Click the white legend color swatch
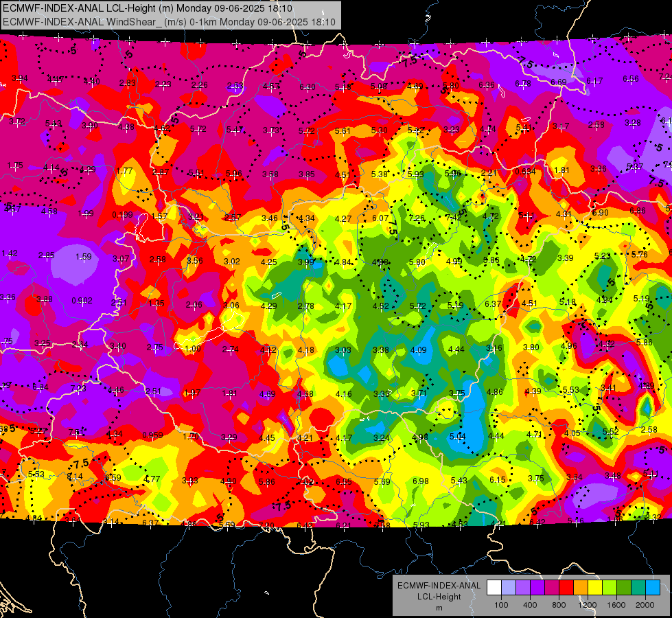 pyautogui.click(x=494, y=588)
